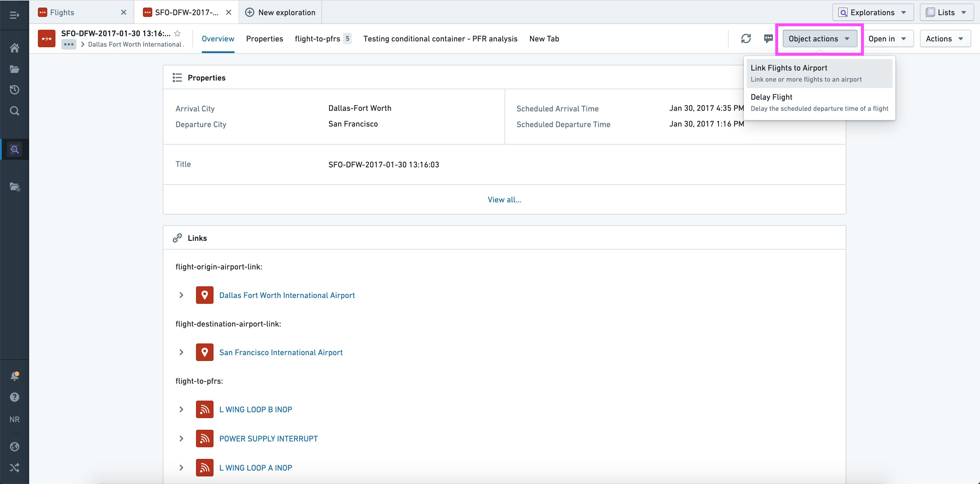Screen dimensions: 980x484
Task: Open the comments chat bubble icon
Action: click(x=768, y=39)
